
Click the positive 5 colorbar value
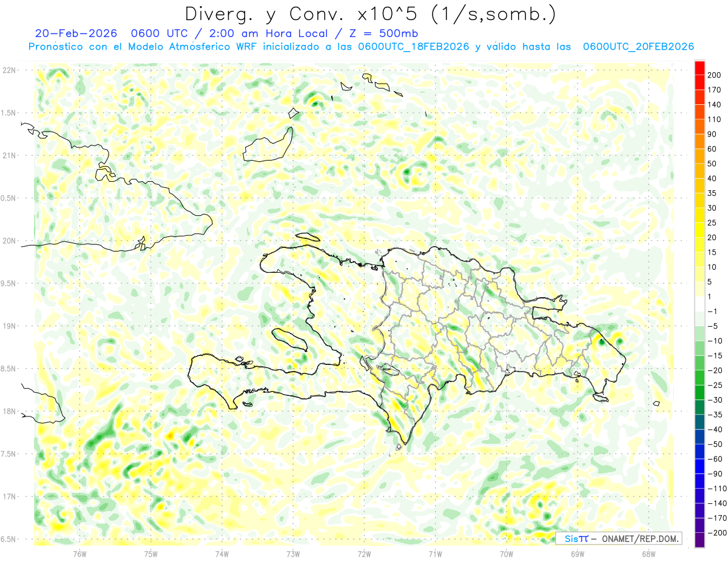pos(710,282)
